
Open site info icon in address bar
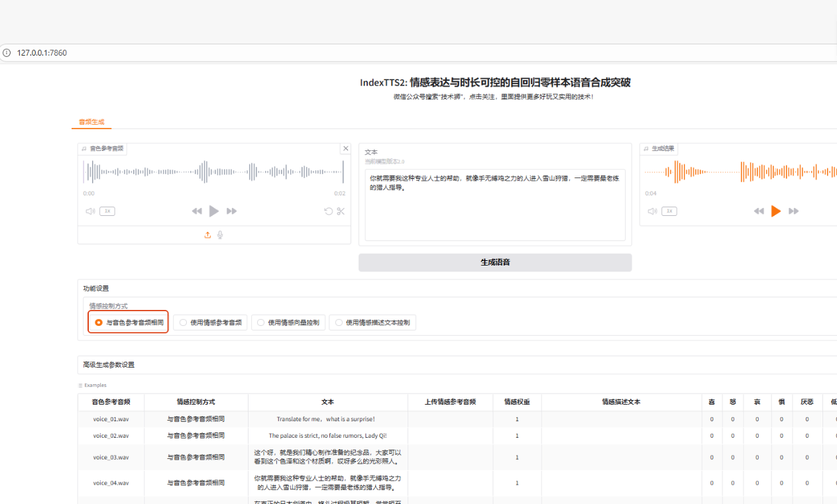[7, 53]
